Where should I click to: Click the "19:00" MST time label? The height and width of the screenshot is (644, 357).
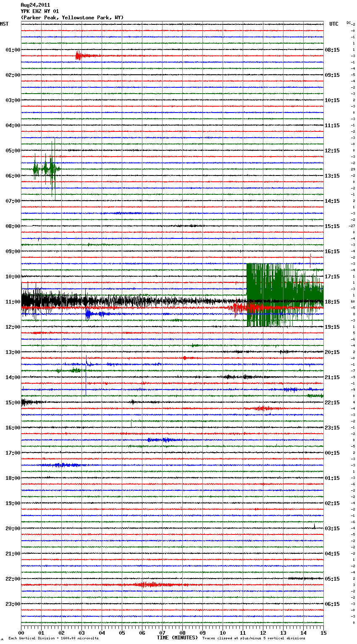point(13,503)
